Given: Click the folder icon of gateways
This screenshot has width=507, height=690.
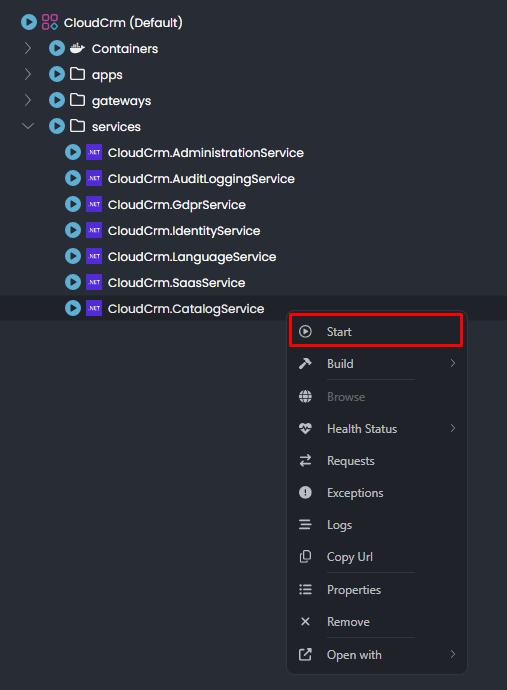Looking at the screenshot, I should pos(77,100).
